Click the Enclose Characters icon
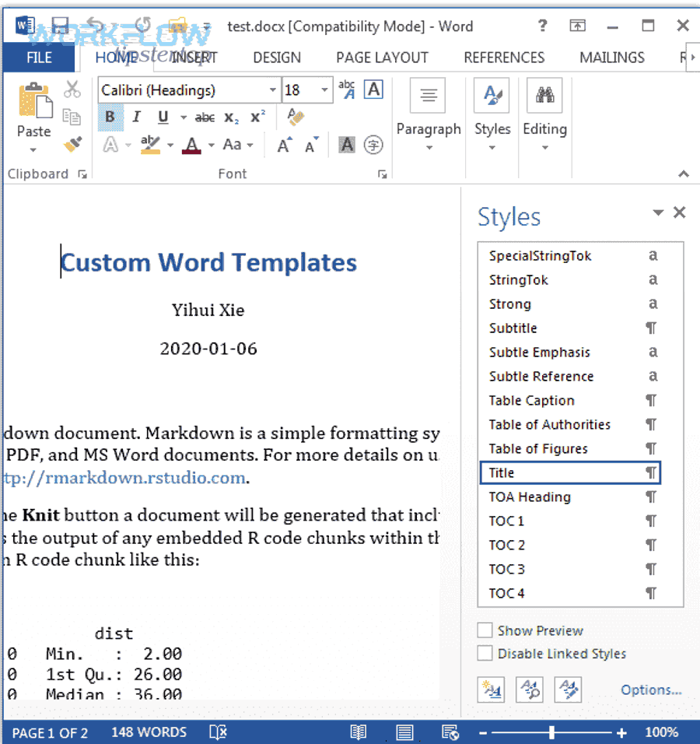The height and width of the screenshot is (744, 700). pyautogui.click(x=373, y=145)
